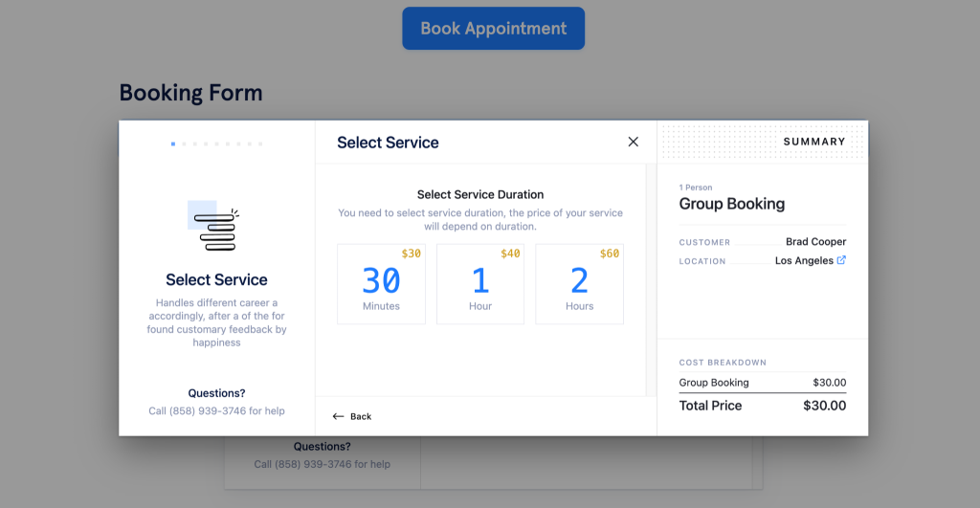Click the Book Appointment button
The image size is (980, 508).
tap(493, 28)
